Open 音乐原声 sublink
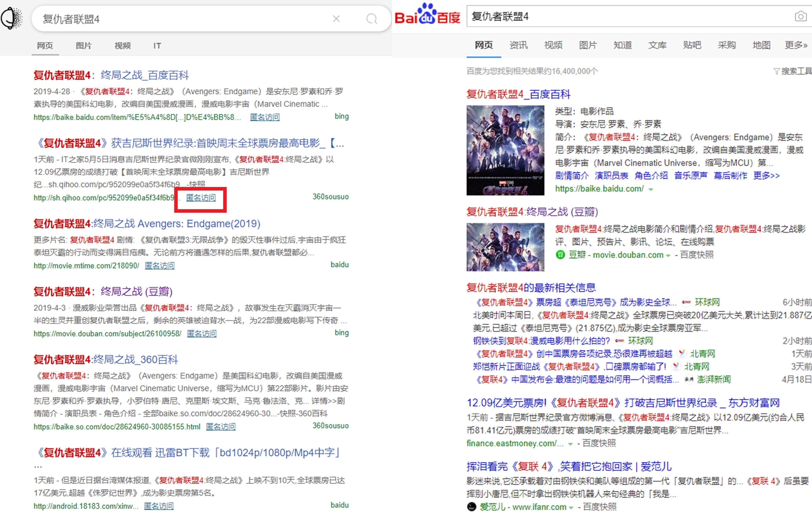The height and width of the screenshot is (520, 812). point(691,176)
